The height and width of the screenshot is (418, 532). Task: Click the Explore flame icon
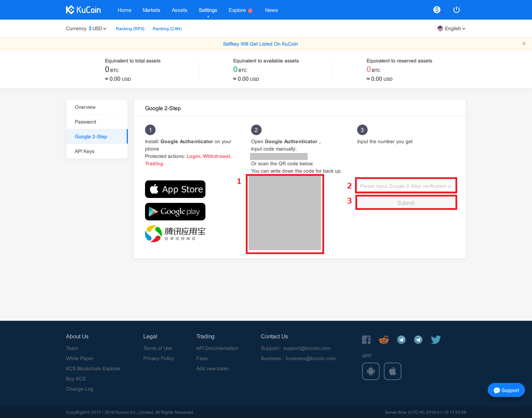tap(250, 10)
